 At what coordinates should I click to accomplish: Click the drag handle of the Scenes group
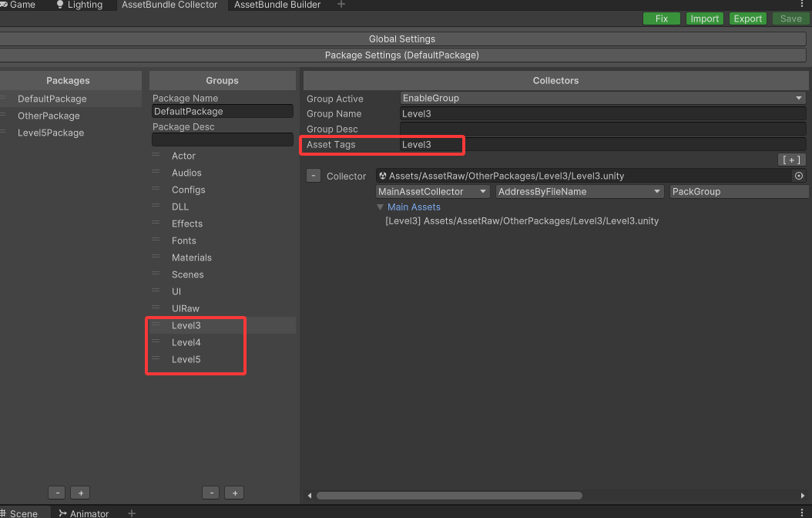click(156, 274)
